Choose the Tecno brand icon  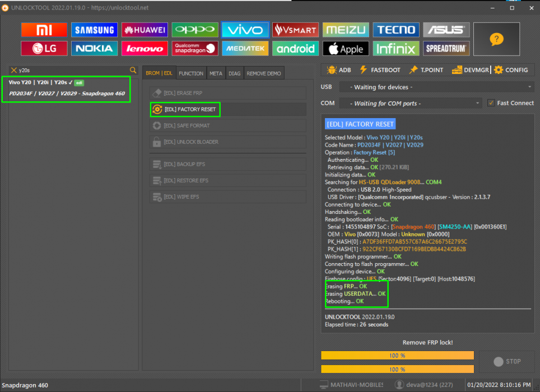396,30
